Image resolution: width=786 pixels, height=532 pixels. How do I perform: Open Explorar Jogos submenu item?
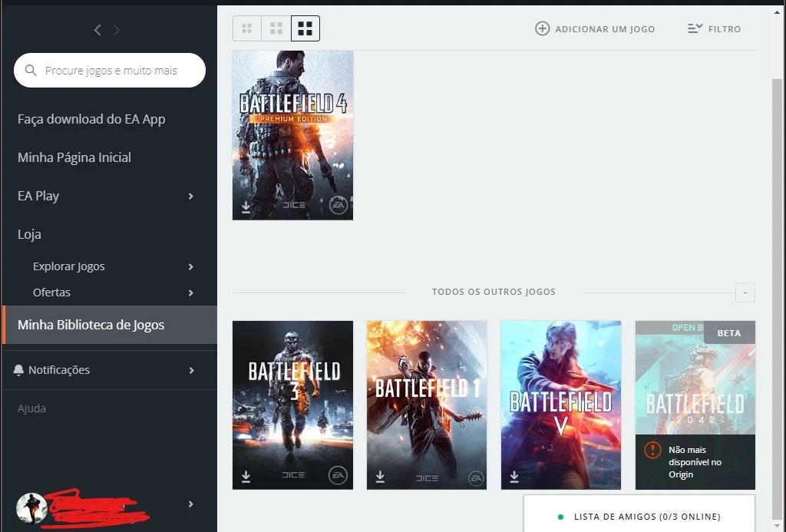pyautogui.click(x=68, y=266)
